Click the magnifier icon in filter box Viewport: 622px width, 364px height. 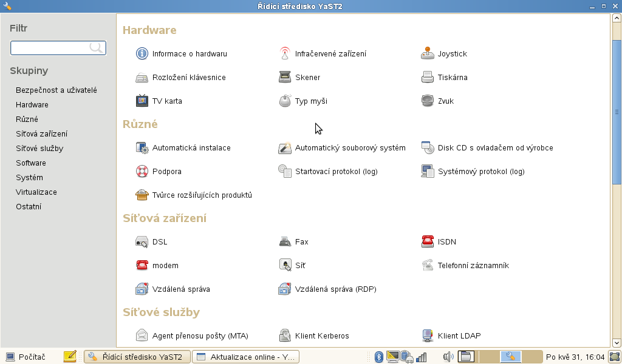(97, 48)
